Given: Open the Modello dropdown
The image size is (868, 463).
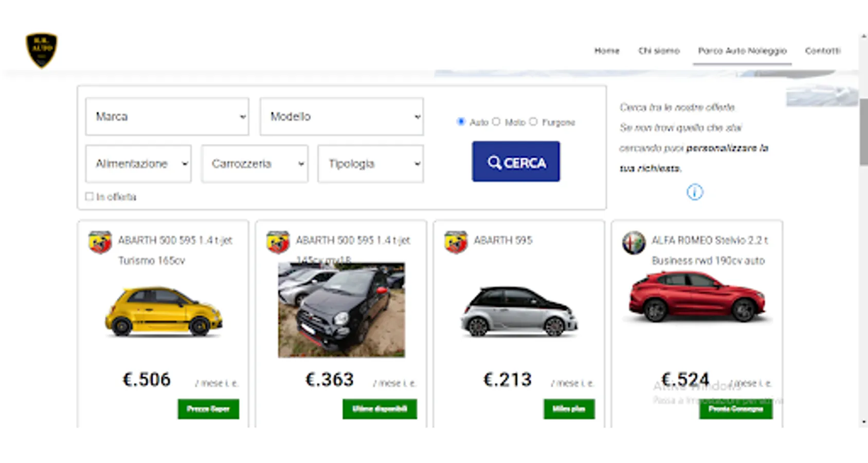Looking at the screenshot, I should coord(341,117).
